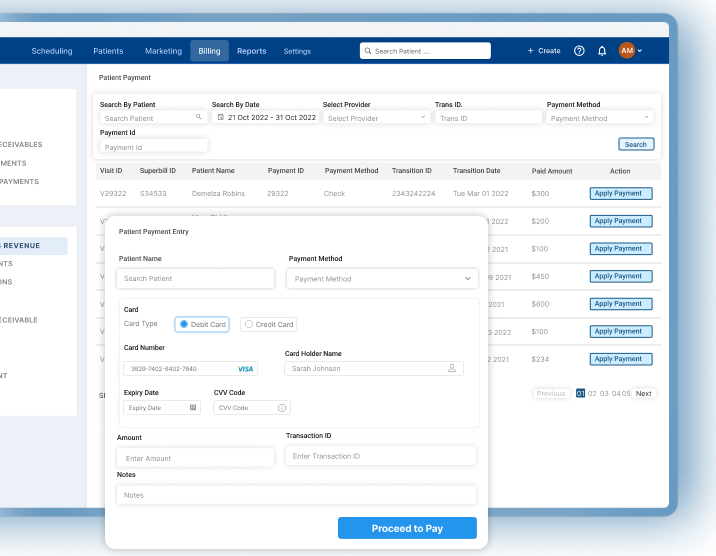Click the calendar icon in Expiry Date field

(x=193, y=407)
